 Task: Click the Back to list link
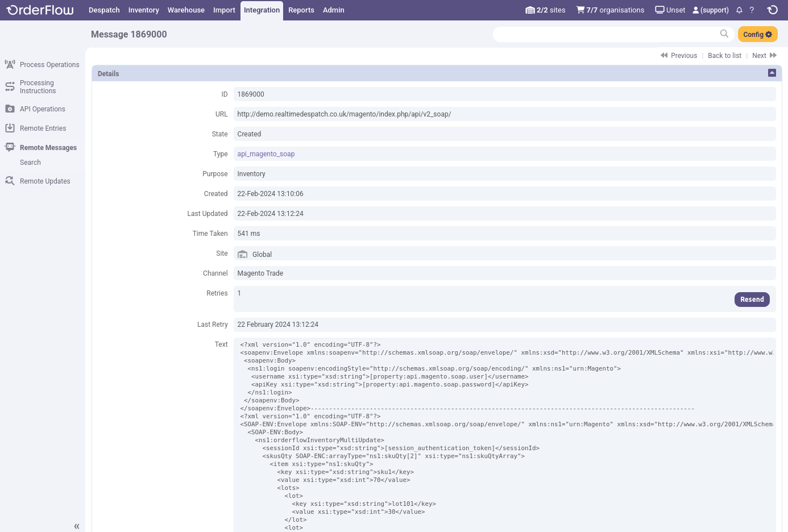[724, 56]
